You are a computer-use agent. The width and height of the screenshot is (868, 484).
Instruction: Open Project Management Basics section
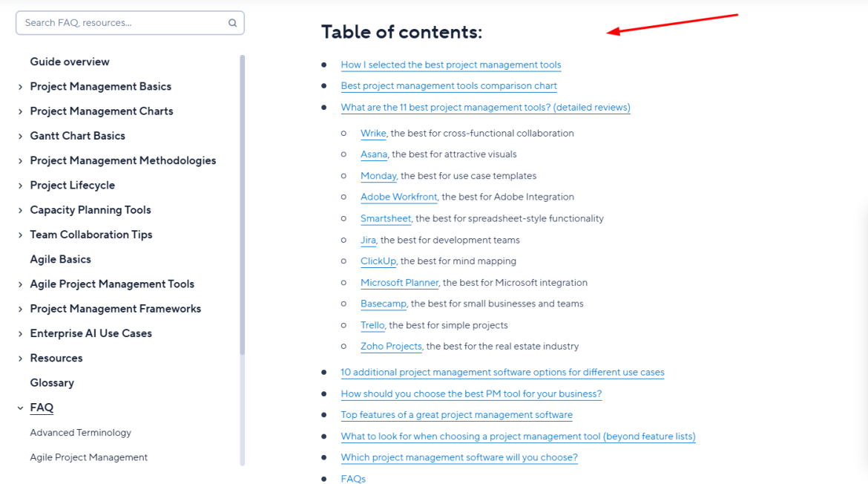coord(101,86)
